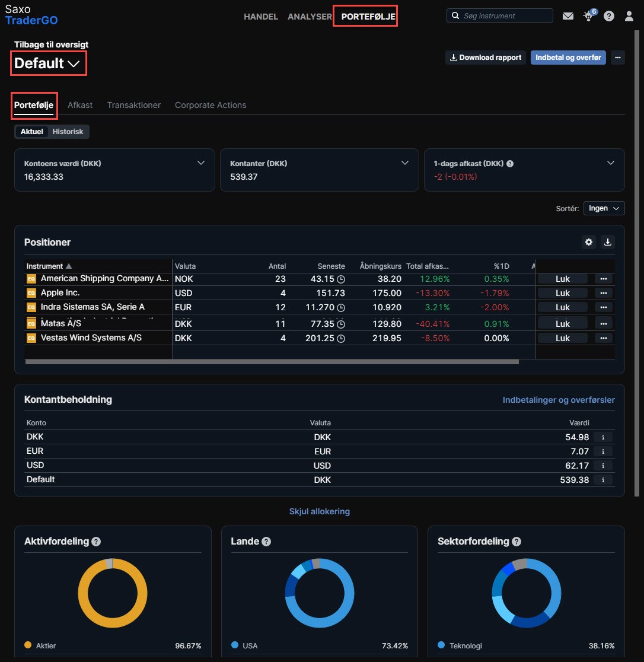Click the Positioner horizontal scrollbar
Image resolution: width=644 pixels, height=662 pixels.
[x=272, y=362]
